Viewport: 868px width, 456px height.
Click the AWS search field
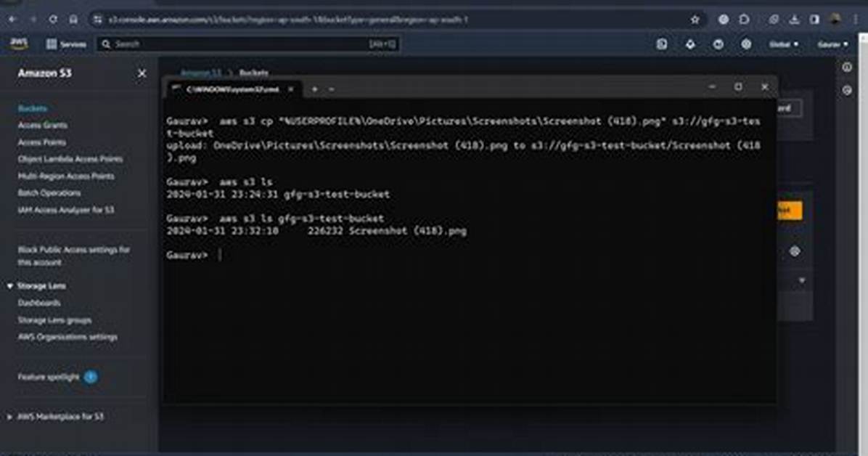248,44
